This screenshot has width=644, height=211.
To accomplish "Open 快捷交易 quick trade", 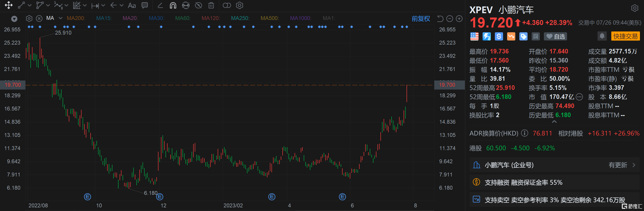I will point(625,36).
